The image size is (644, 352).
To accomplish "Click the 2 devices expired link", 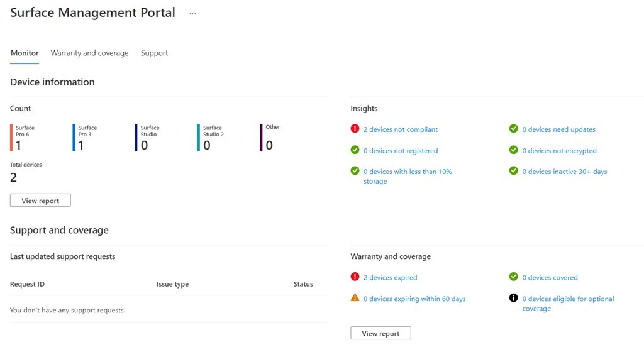I will [x=390, y=277].
